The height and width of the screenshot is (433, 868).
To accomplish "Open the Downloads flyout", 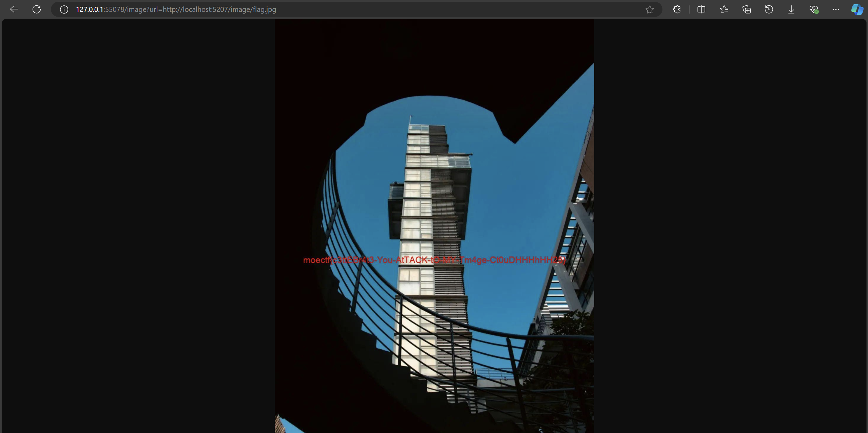I will coord(791,9).
